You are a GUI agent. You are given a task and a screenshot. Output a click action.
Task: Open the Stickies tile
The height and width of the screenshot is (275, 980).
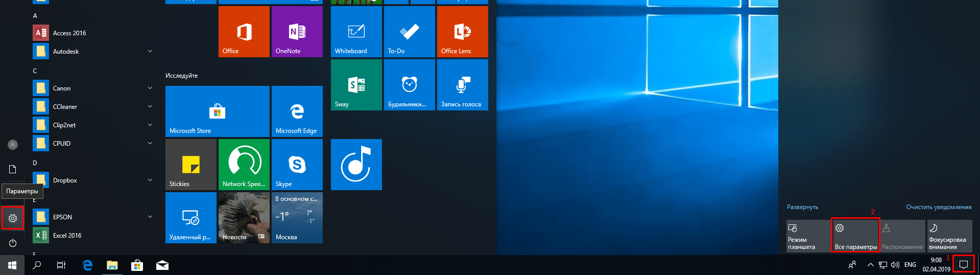[190, 165]
